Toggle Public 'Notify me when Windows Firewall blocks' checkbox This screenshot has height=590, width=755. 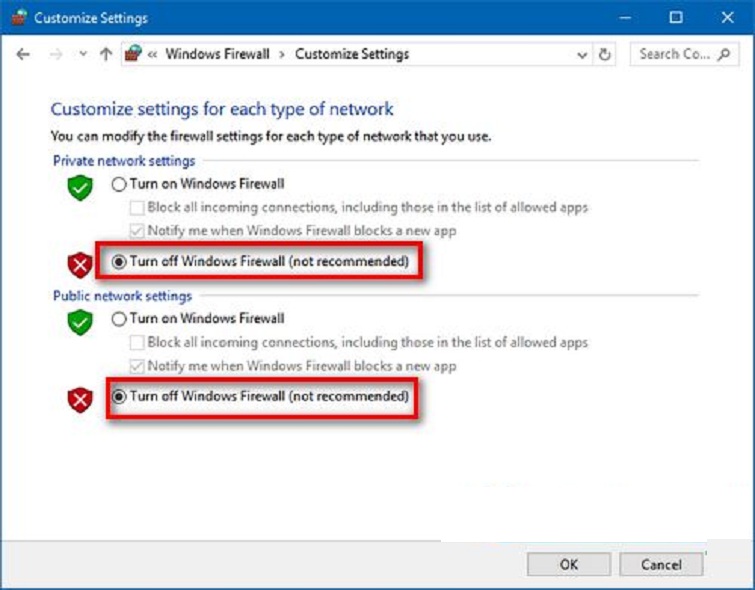tap(138, 366)
